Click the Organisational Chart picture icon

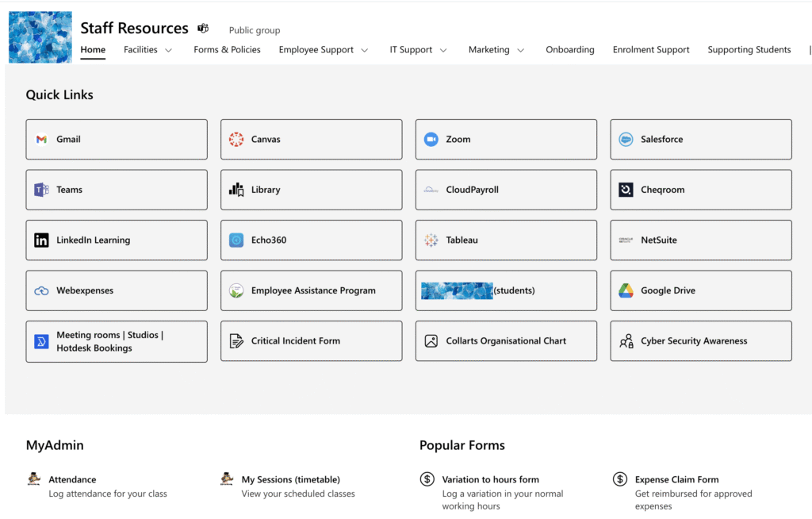coord(431,341)
